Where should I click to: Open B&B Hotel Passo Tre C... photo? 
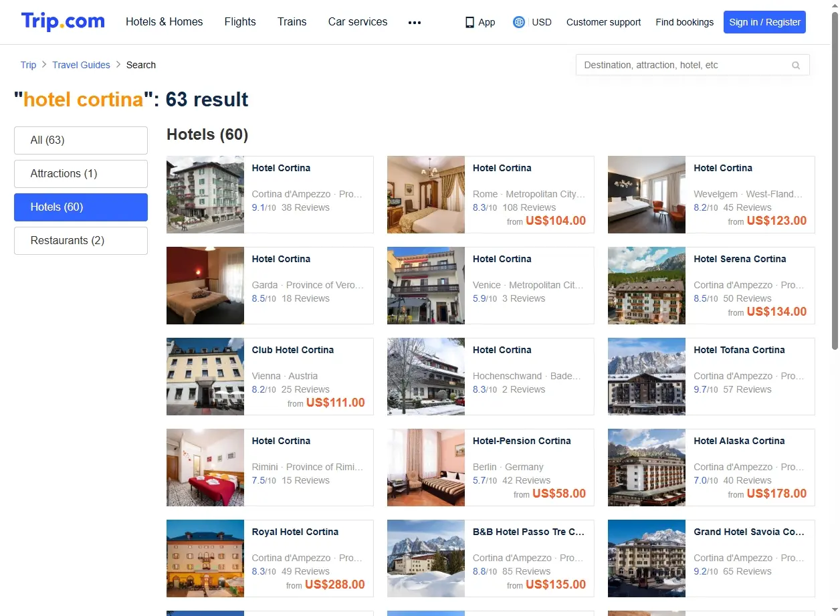[426, 558]
